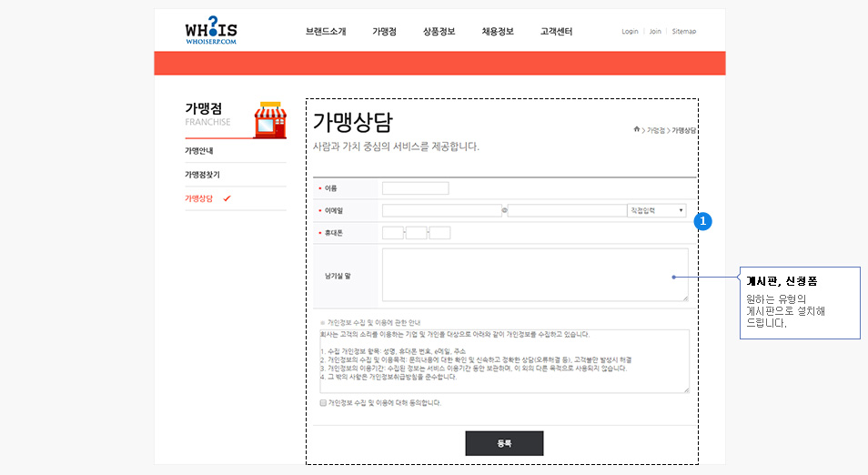Go to 상품정보 in the navigation bar
Screen dimensions: 868x475
tap(439, 31)
